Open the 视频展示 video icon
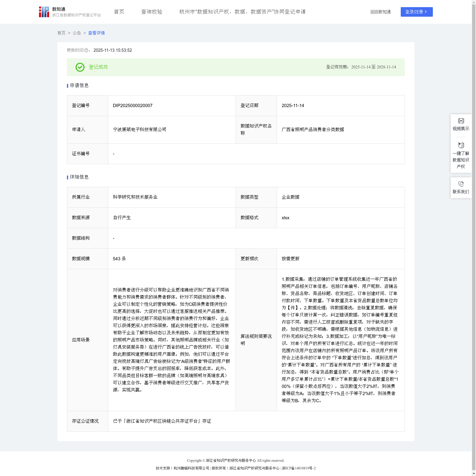Screen dimensions: 476x476 tap(461, 121)
